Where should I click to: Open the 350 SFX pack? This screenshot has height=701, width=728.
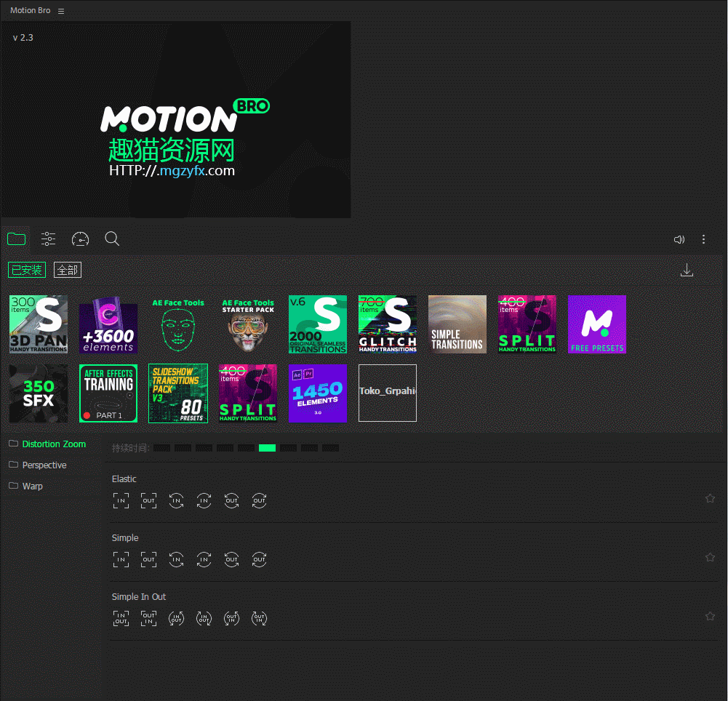39,393
